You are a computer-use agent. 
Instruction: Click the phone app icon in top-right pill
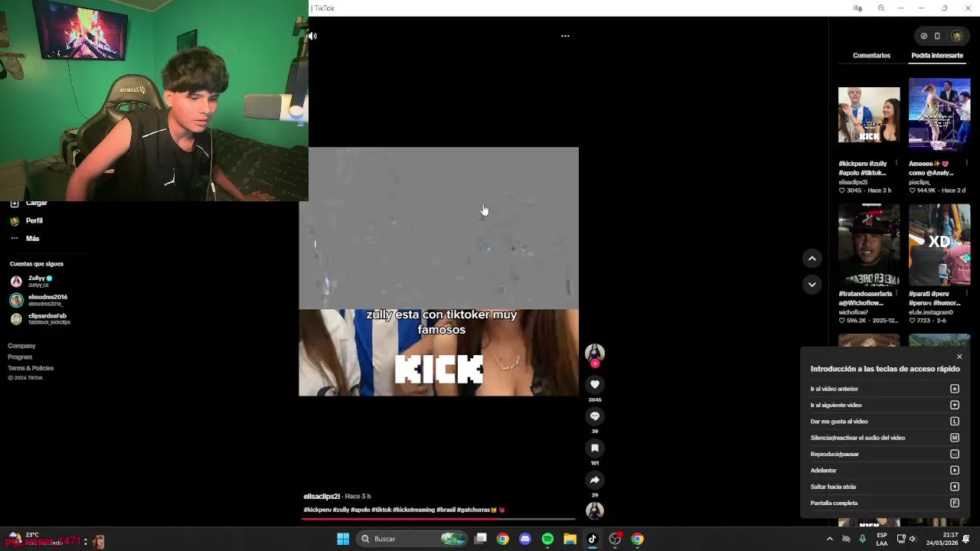(937, 36)
